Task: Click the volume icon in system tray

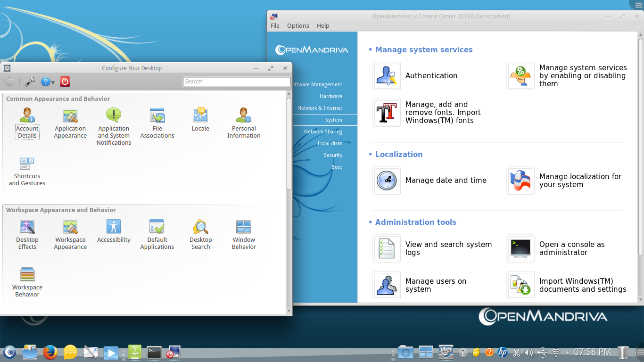Action: pyautogui.click(x=529, y=352)
